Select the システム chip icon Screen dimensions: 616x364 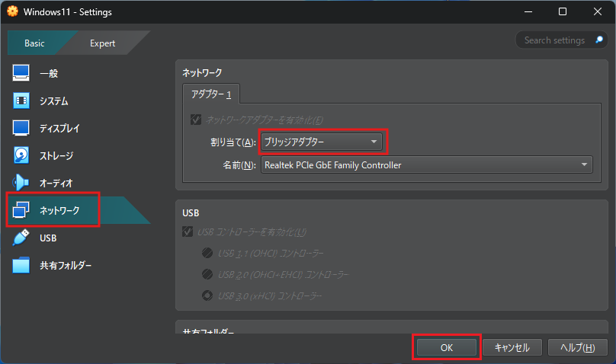click(21, 101)
